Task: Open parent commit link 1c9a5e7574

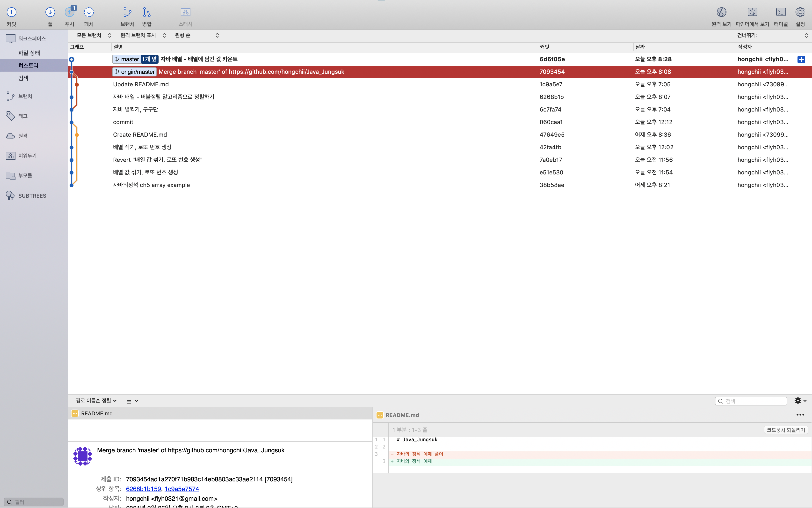Action: click(x=181, y=489)
